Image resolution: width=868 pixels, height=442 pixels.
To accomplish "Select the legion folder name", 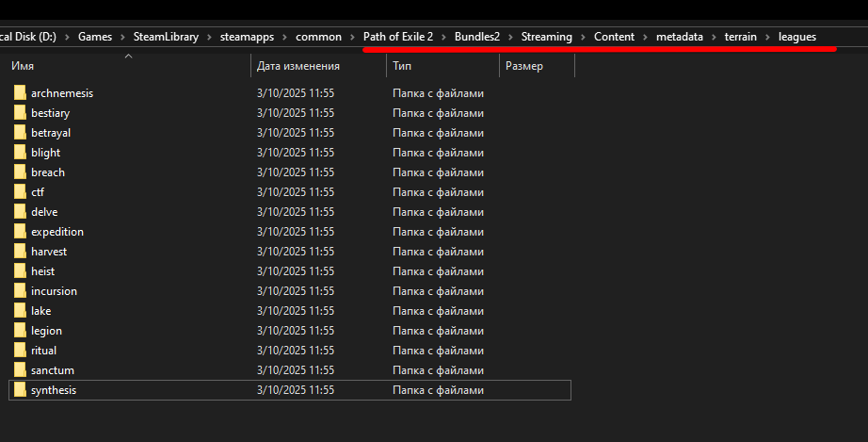I will click(46, 331).
